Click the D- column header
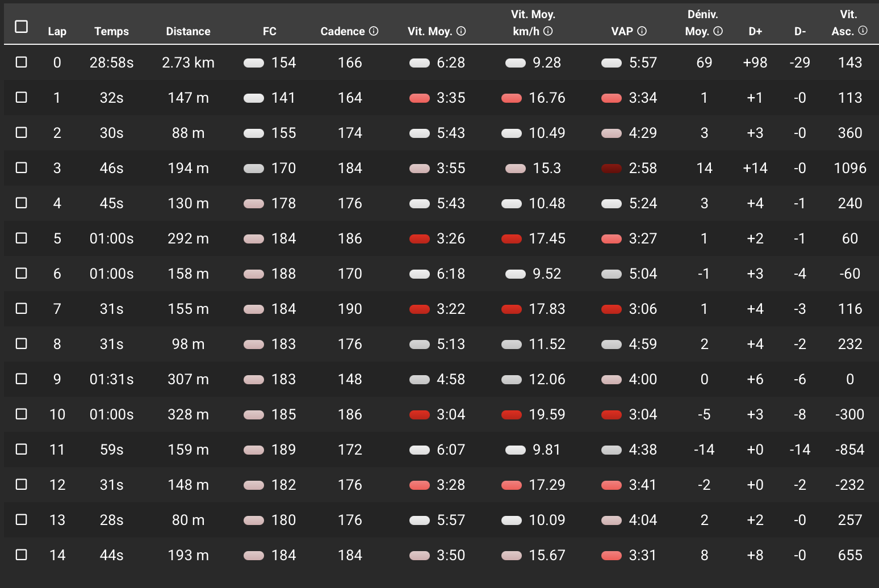Viewport: 879px width, 588px height. 800,31
